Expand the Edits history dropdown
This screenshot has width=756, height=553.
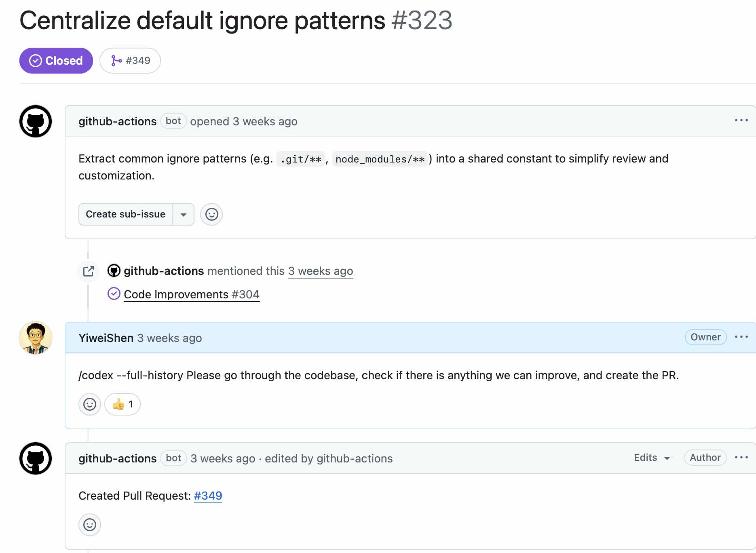(652, 458)
